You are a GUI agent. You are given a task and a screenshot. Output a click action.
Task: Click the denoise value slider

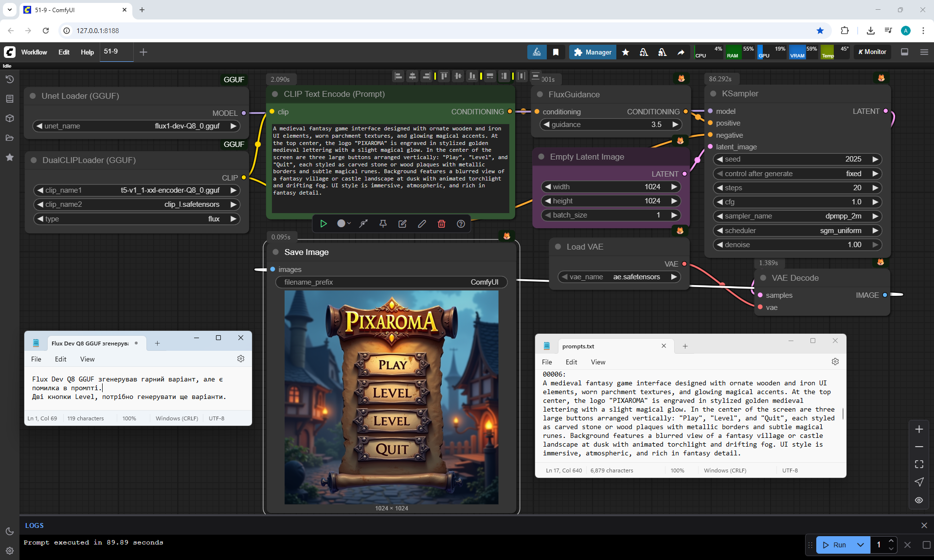(797, 245)
